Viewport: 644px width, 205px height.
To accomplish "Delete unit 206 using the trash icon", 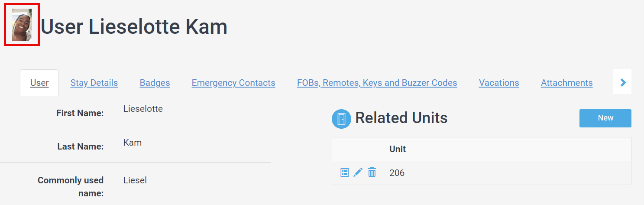I will tap(372, 172).
